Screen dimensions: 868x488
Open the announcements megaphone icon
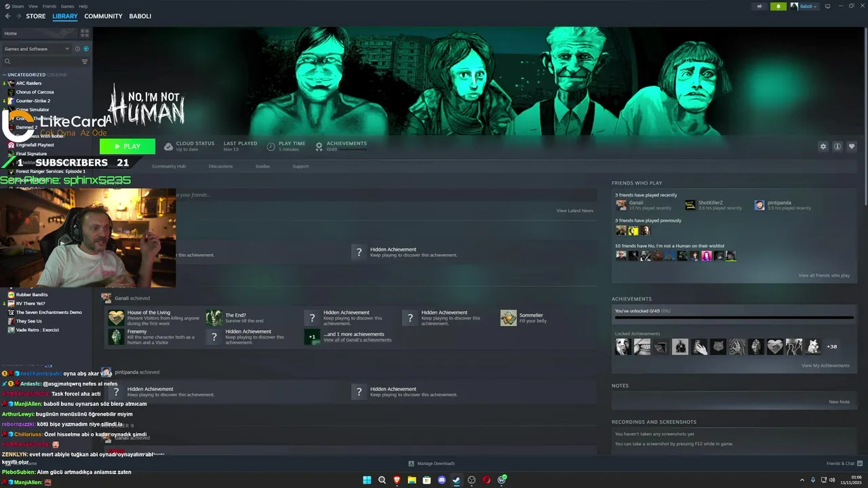[759, 6]
